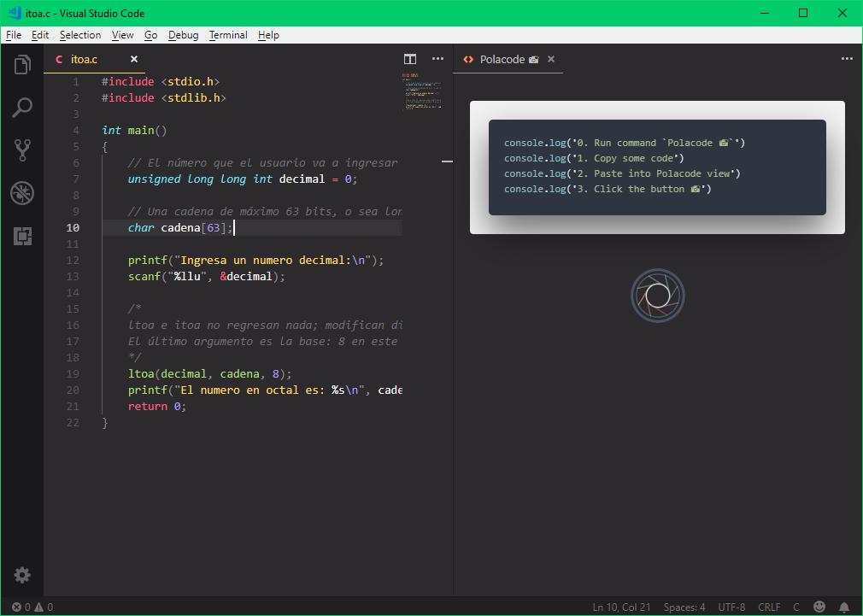
Task: Click the VS Code logo in title bar
Action: 15,13
